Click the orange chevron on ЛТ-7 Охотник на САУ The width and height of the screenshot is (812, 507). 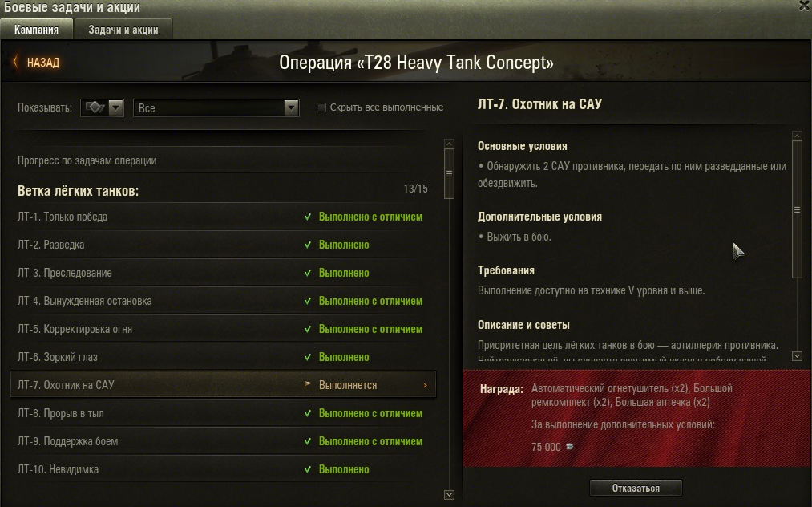(425, 385)
